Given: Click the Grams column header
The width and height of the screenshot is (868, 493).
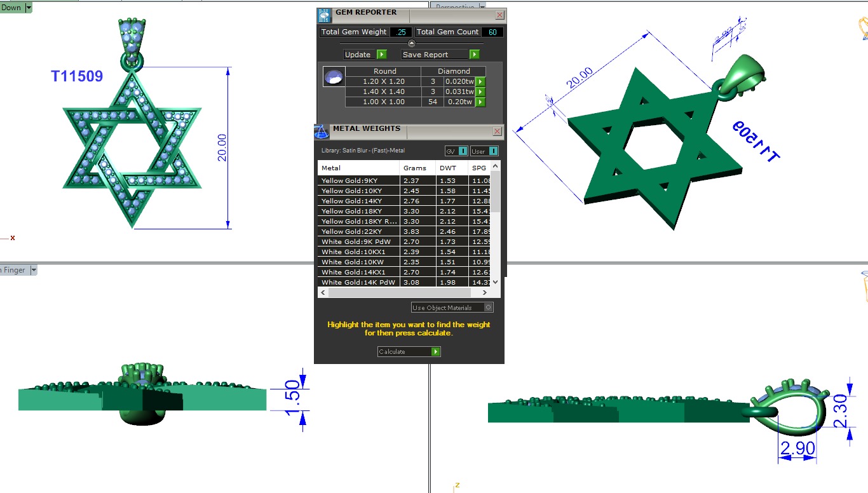Looking at the screenshot, I should [415, 168].
